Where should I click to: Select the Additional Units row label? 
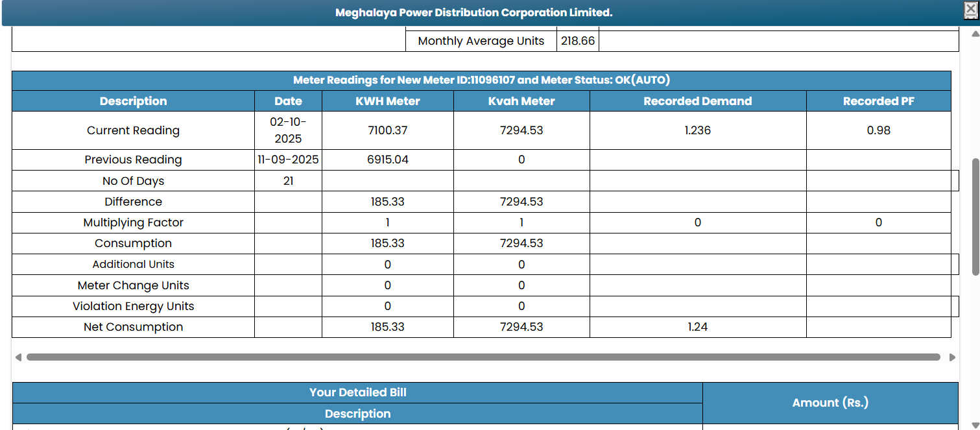tap(133, 264)
